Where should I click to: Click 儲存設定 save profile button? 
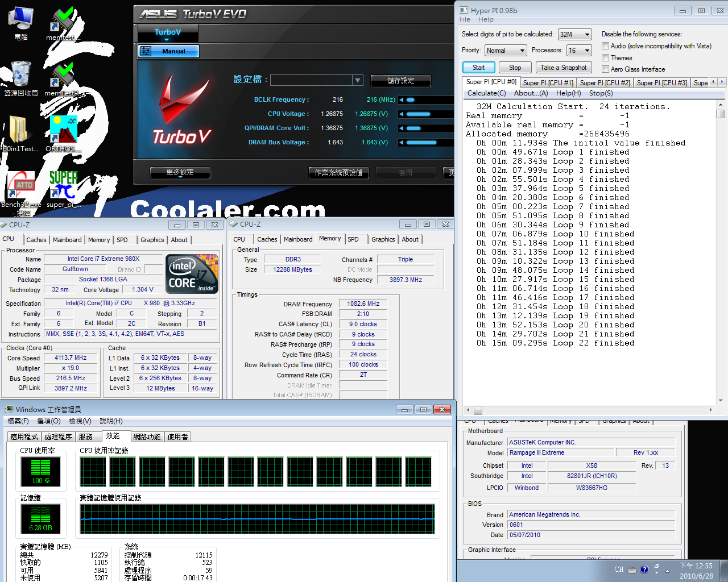click(x=400, y=80)
